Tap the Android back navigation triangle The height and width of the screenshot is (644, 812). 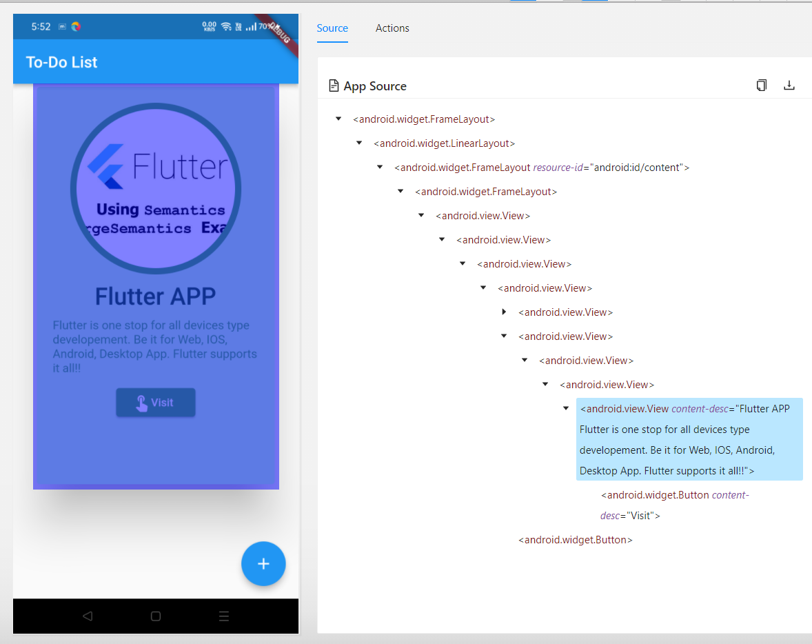[x=88, y=616]
